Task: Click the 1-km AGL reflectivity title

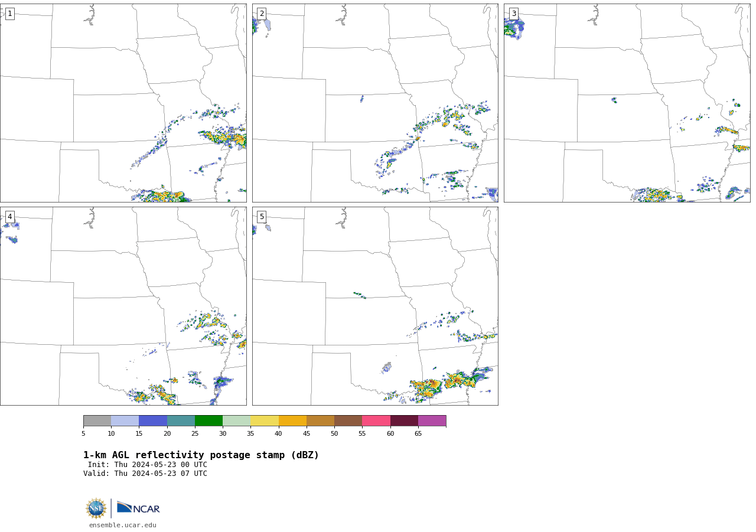Action: click(x=201, y=455)
